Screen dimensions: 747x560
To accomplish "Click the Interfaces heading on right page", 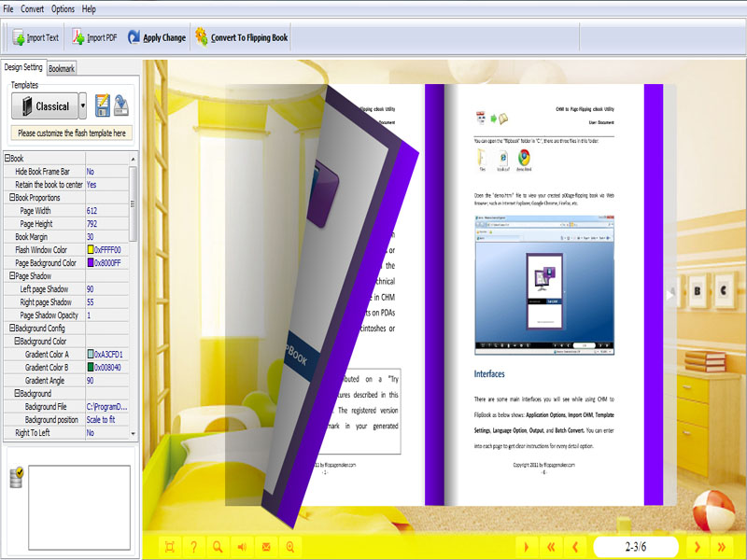I will point(489,374).
